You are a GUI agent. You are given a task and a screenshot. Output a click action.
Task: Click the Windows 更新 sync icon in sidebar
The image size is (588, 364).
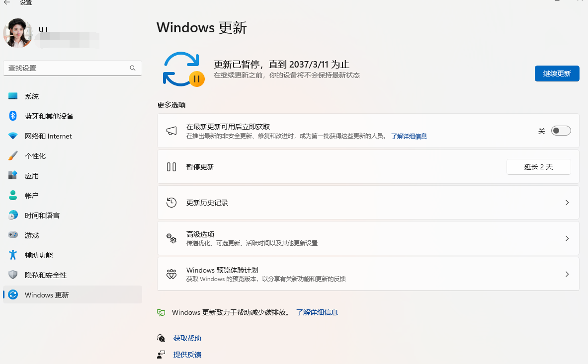tap(13, 294)
